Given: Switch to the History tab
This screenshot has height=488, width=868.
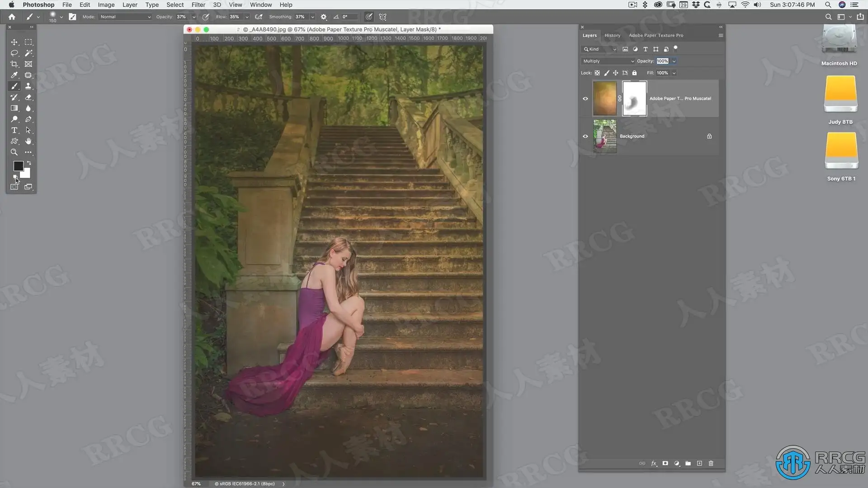Looking at the screenshot, I should point(612,35).
